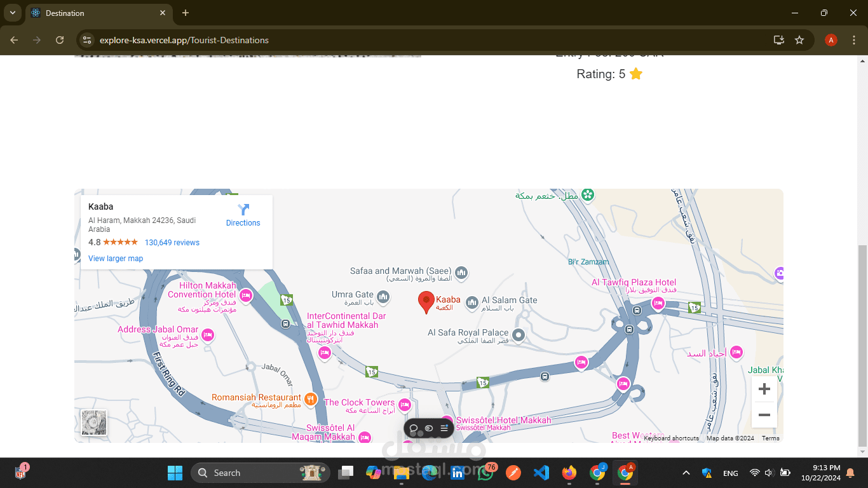Open the Windows Start menu
The image size is (868, 488).
175,473
